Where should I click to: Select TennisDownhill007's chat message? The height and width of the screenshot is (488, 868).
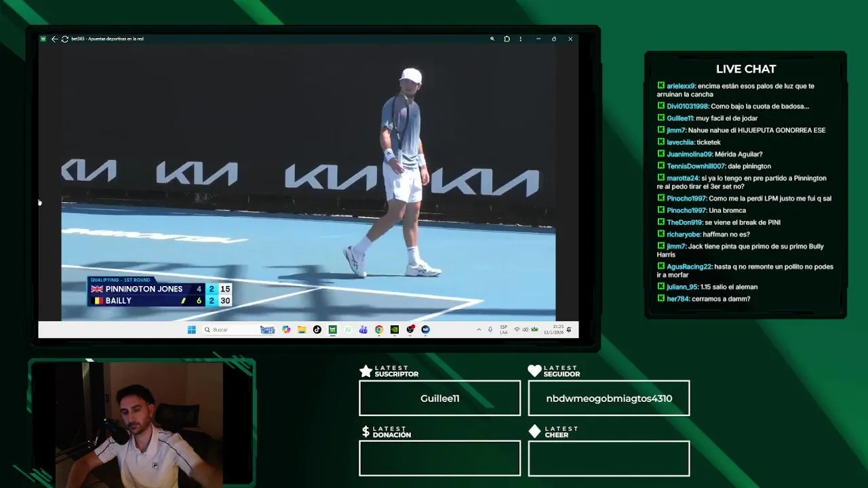(x=714, y=166)
